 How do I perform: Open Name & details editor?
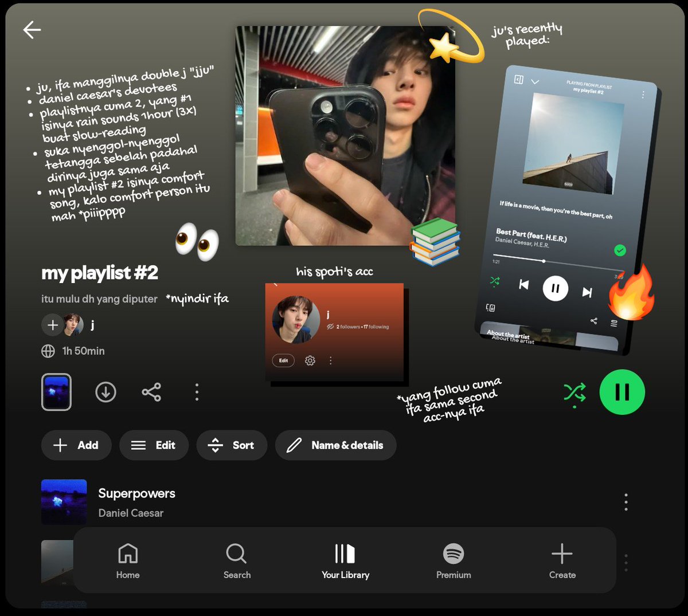[x=335, y=445]
